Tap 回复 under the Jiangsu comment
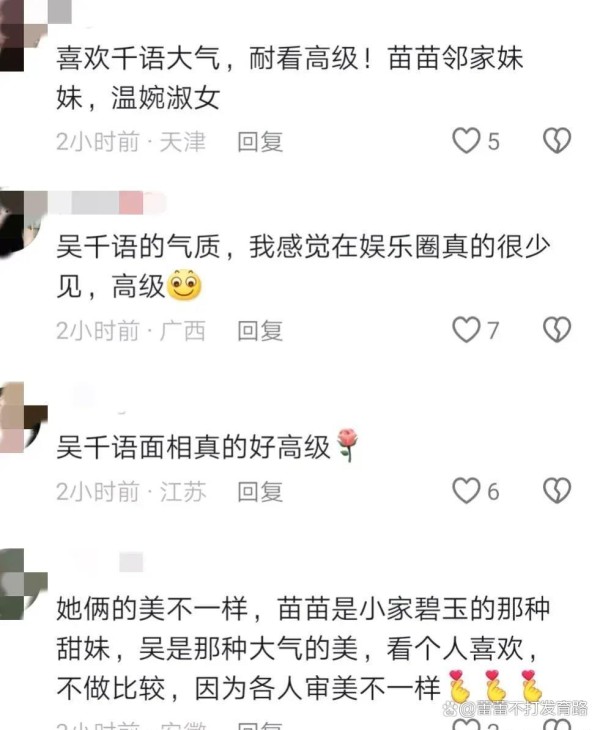600x730 pixels. coord(260,492)
